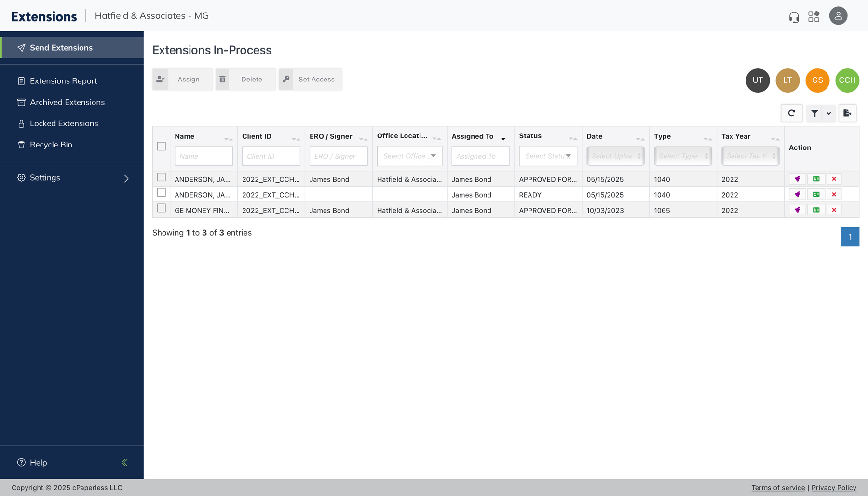Viewport: 868px width, 496px height.
Task: Click the Set Access button
Action: click(x=311, y=80)
